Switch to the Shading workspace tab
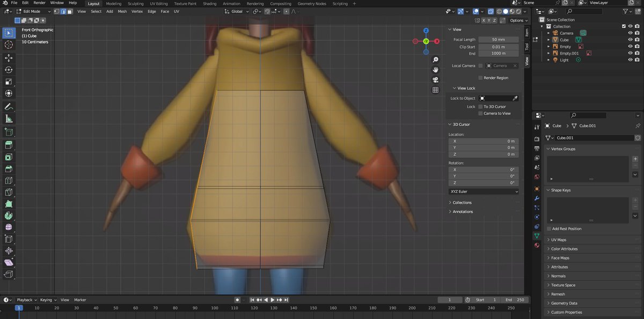Viewport: 644px width, 319px height. pyautogui.click(x=210, y=4)
